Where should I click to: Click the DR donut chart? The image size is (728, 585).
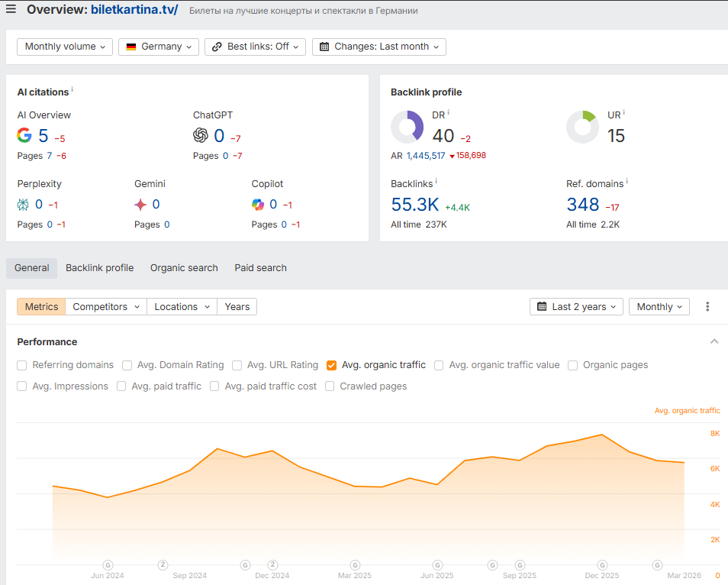point(407,127)
